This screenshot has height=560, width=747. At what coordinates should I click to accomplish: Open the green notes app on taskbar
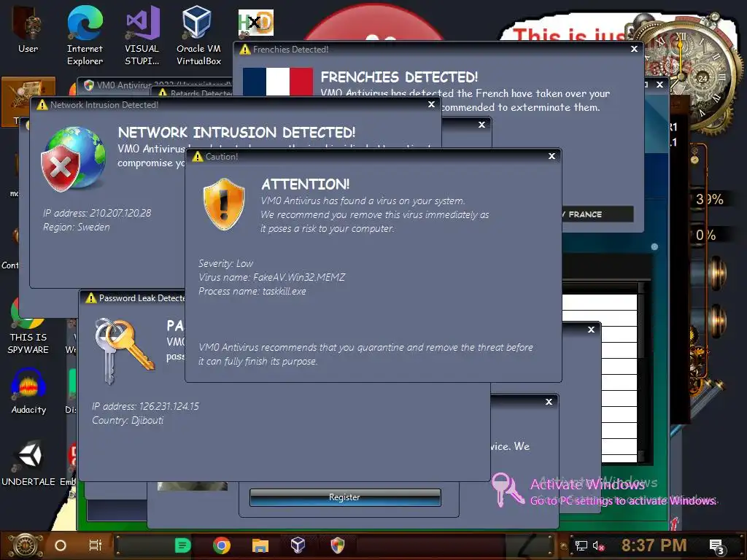pyautogui.click(x=182, y=545)
